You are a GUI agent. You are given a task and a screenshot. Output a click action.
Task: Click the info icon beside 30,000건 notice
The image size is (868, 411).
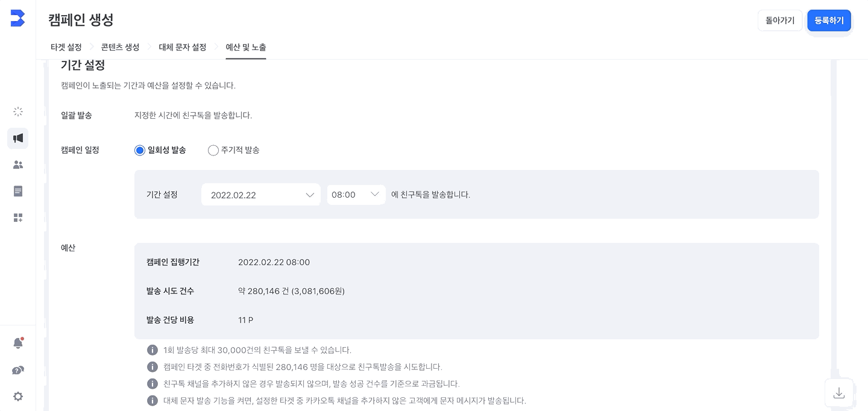click(153, 350)
